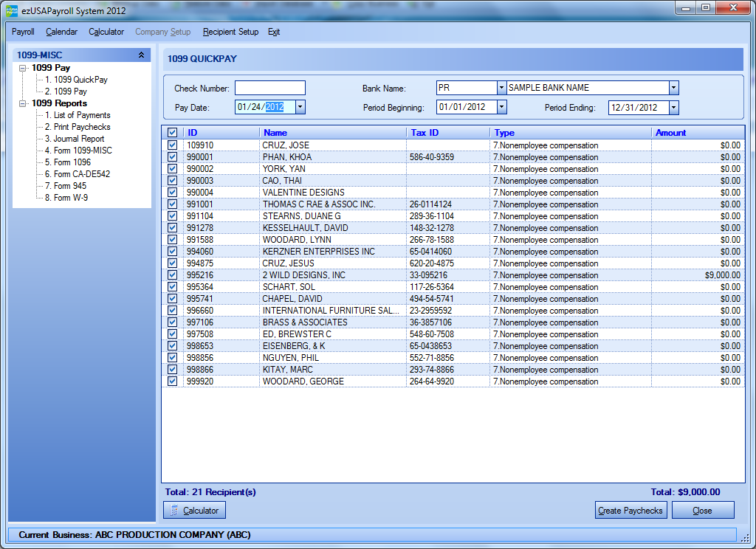
Task: Open the Payroll menu
Action: click(x=23, y=32)
